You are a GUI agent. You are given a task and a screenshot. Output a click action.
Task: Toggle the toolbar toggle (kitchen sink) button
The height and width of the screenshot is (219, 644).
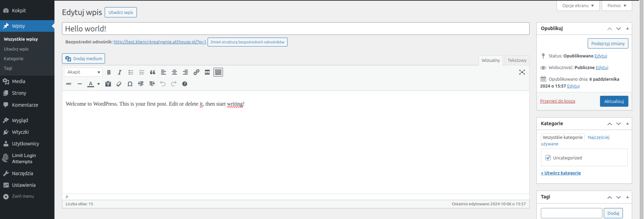pyautogui.click(x=218, y=72)
